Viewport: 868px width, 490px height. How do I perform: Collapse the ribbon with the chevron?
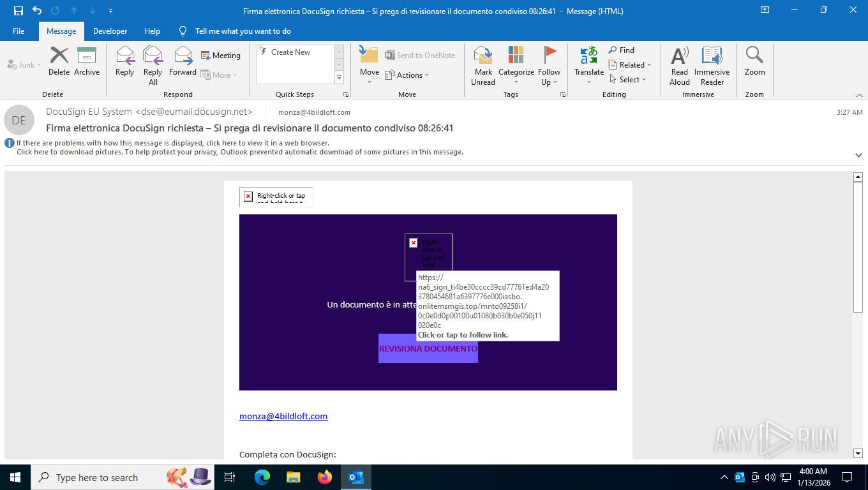pos(859,94)
